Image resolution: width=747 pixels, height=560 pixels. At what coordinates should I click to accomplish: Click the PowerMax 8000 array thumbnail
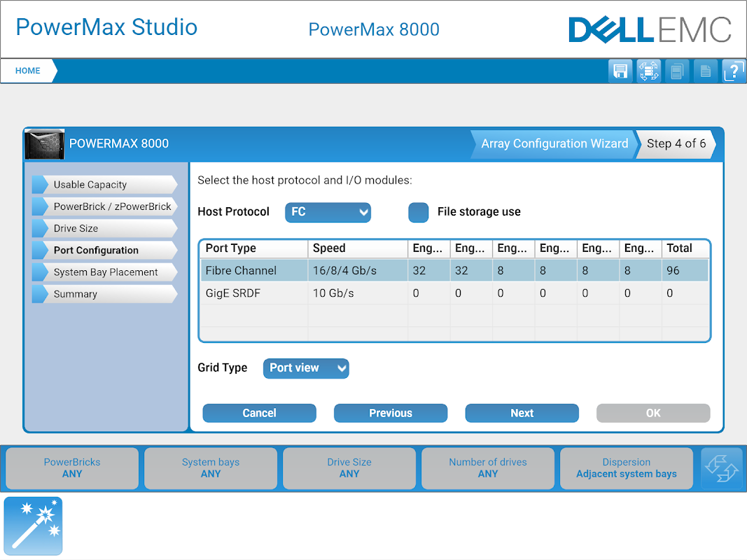coord(44,144)
